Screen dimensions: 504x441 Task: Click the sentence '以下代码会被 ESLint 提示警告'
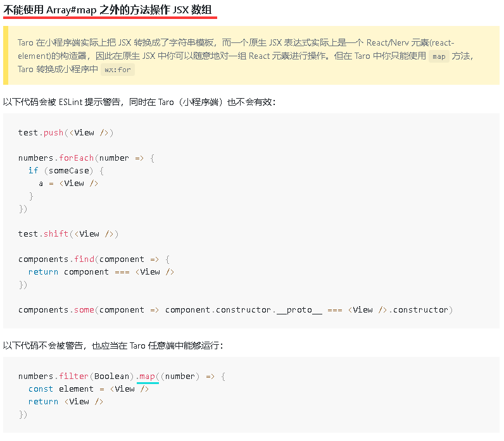(61, 102)
